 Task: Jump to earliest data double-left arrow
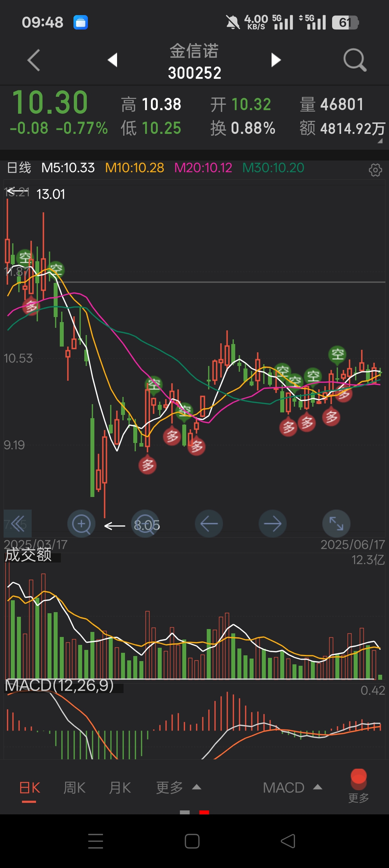tap(18, 524)
